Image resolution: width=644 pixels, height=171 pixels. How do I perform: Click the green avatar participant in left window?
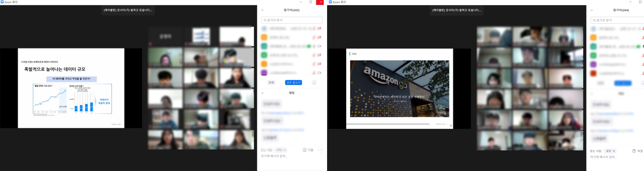[264, 55]
